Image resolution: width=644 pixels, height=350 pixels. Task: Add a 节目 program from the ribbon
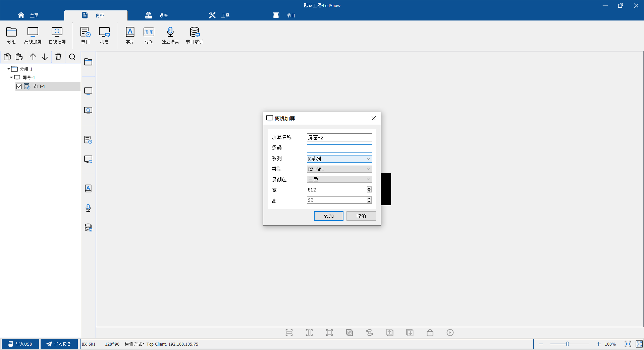86,35
